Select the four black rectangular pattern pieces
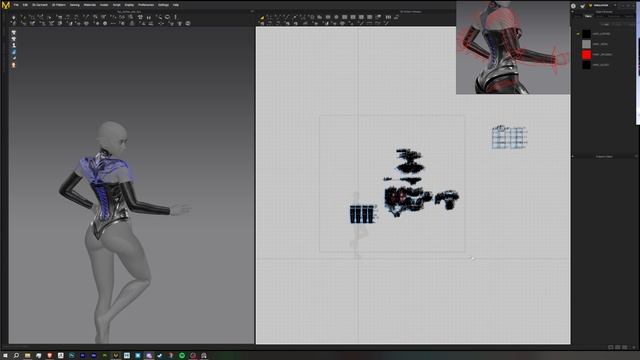Screen dimensions: 640x360 pyautogui.click(x=362, y=214)
